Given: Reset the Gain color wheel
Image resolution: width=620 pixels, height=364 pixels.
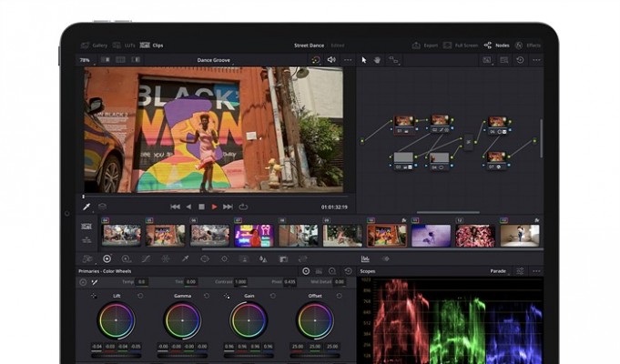Looking at the screenshot, I should (273, 296).
